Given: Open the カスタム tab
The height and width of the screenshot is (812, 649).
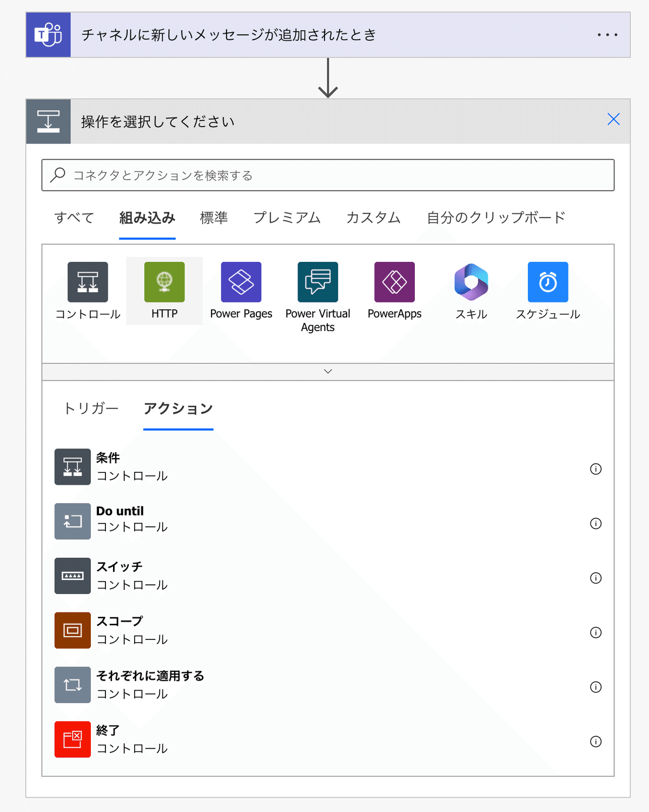Looking at the screenshot, I should pyautogui.click(x=373, y=217).
